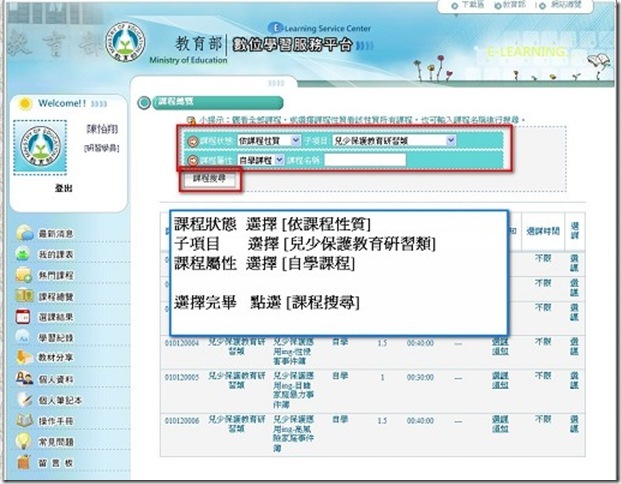Open the 課程屬性 dropdown showing 自學課程
The width and height of the screenshot is (621, 484).
point(261,160)
